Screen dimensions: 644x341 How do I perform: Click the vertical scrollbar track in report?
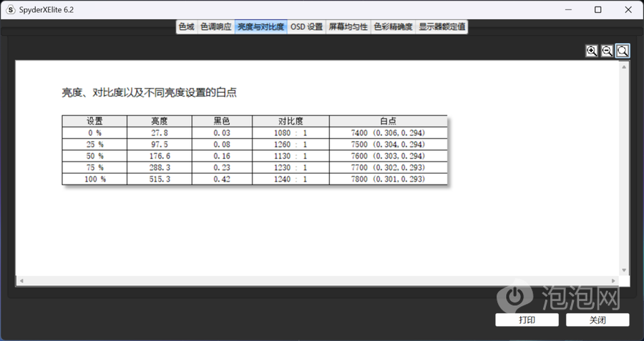click(x=624, y=168)
